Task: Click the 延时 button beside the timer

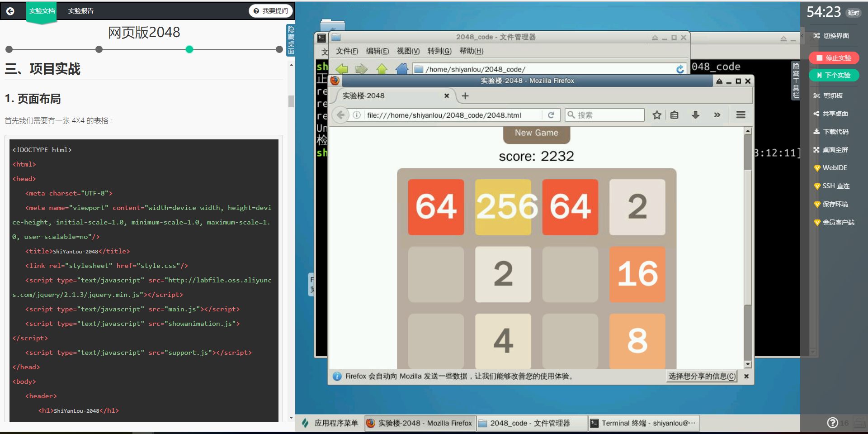Action: tap(854, 13)
